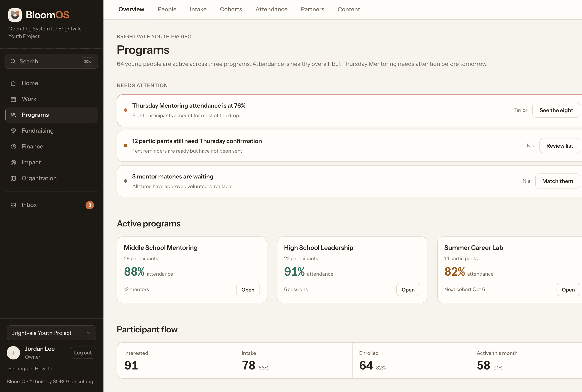
Task: Click the Inbox tray icon
Action: 14,205
